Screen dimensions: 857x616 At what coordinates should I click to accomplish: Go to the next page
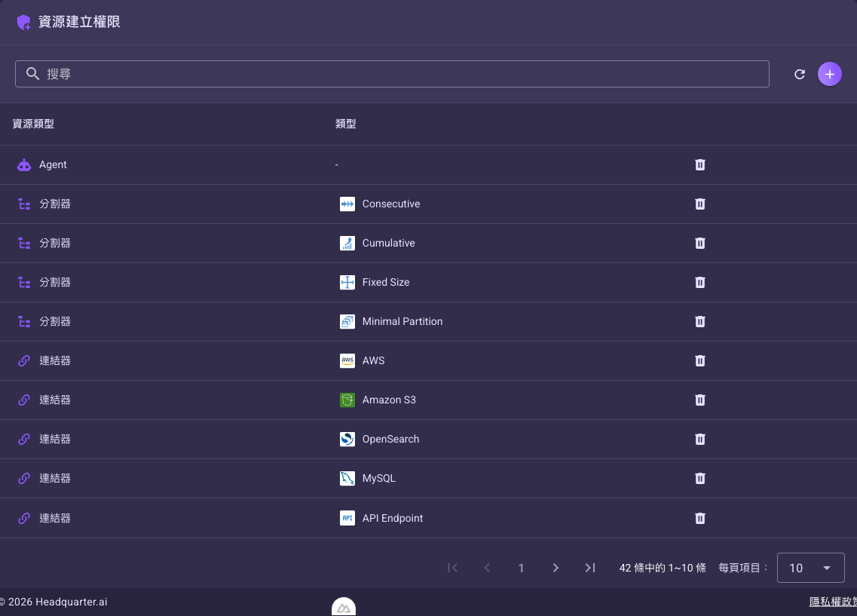click(556, 568)
